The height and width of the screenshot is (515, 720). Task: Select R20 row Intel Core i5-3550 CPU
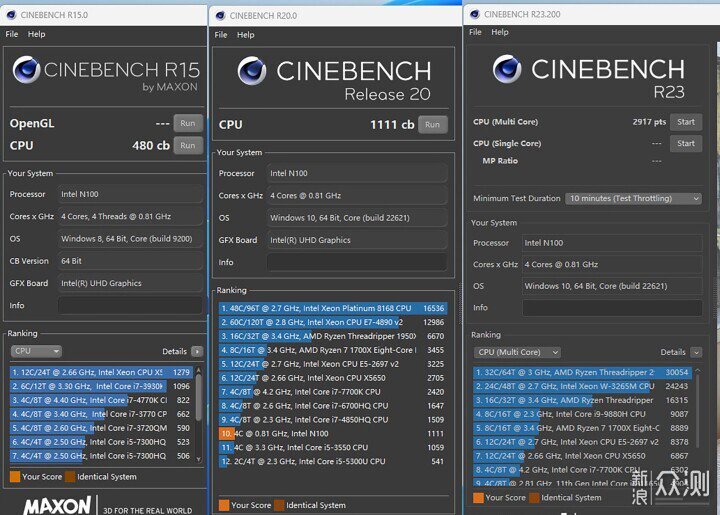(x=332, y=448)
